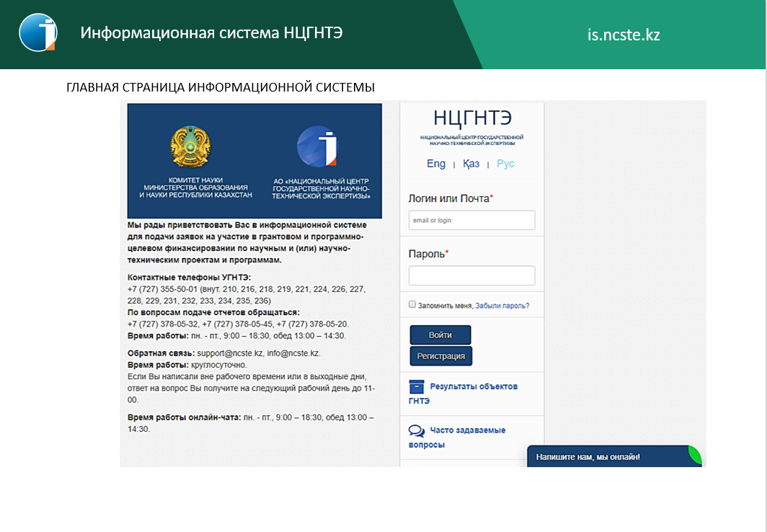Switch language to Қаз
767x532 pixels.
coord(471,164)
